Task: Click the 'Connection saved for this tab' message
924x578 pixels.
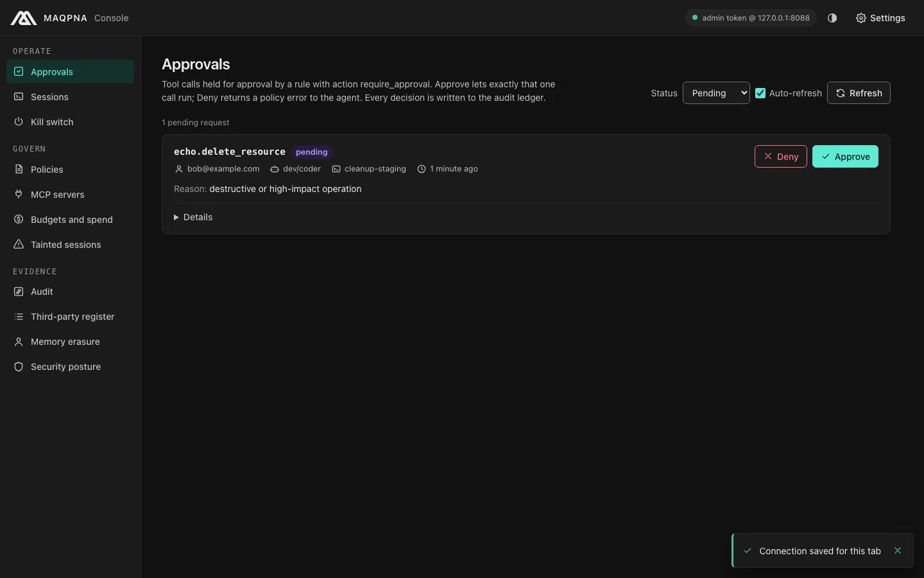Action: (820, 551)
